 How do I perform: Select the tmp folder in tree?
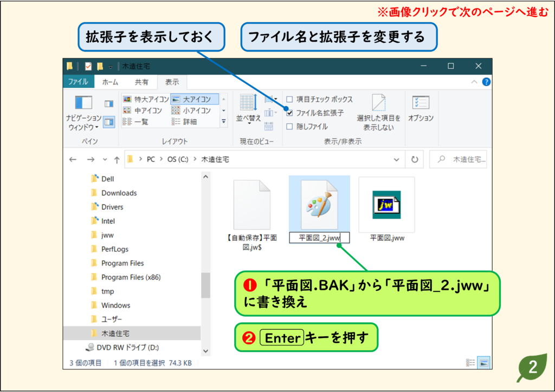pos(108,291)
